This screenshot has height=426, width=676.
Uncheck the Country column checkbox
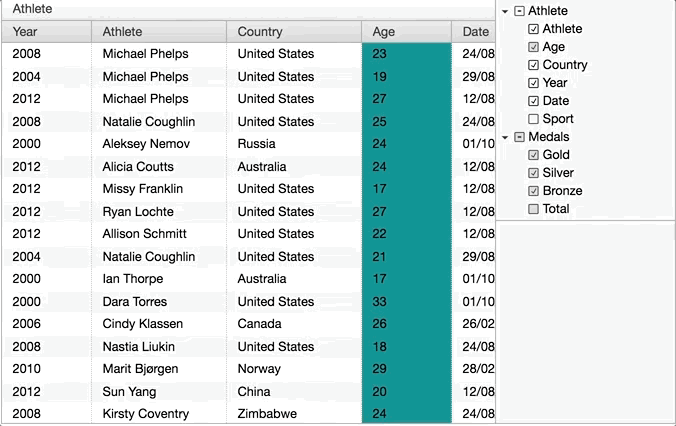[x=533, y=65]
